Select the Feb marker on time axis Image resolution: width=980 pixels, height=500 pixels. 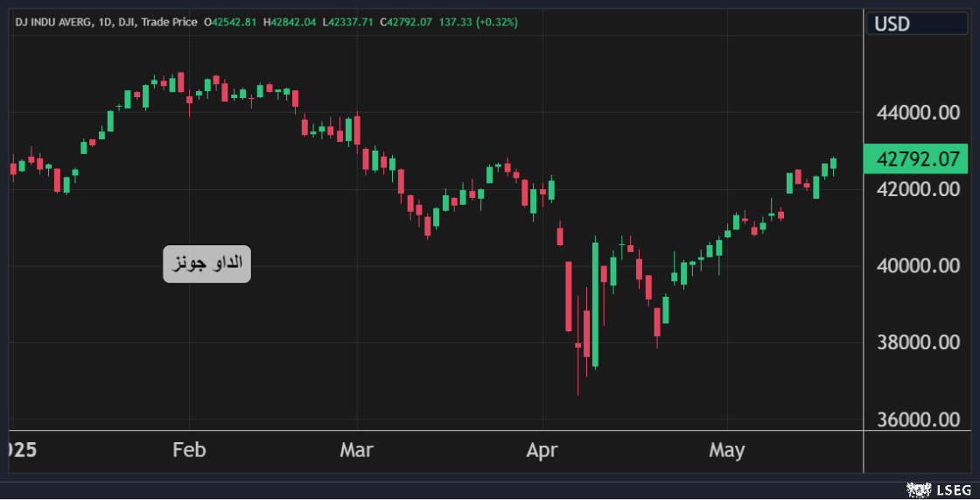click(189, 450)
